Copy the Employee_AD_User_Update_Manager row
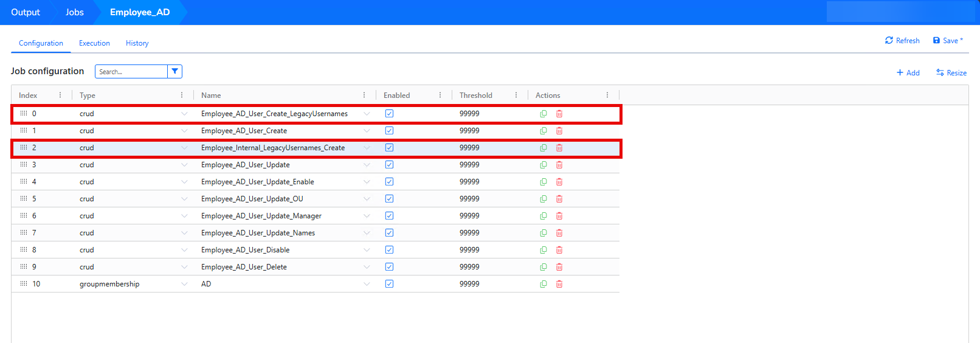The width and height of the screenshot is (980, 343). (543, 216)
